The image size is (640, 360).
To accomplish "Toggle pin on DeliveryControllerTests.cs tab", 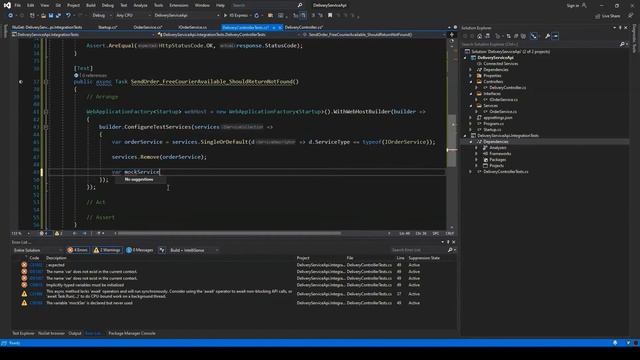I will coord(274,27).
